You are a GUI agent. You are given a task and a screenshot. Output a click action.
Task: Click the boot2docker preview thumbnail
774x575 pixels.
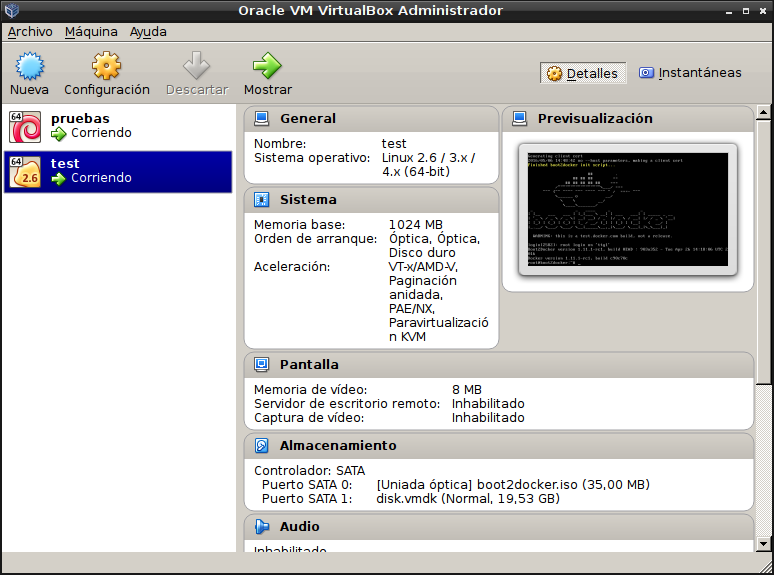click(x=628, y=211)
